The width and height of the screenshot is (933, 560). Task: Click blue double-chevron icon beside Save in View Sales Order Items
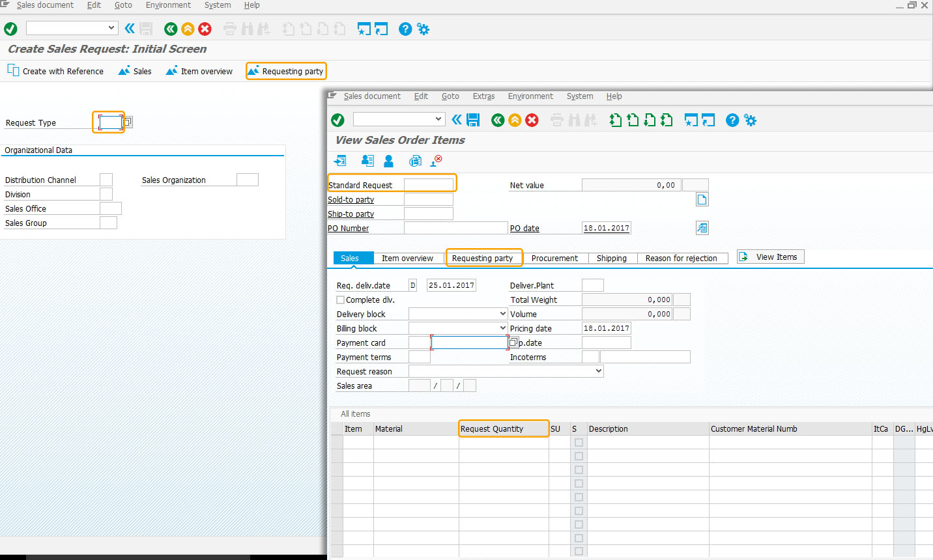pyautogui.click(x=457, y=120)
